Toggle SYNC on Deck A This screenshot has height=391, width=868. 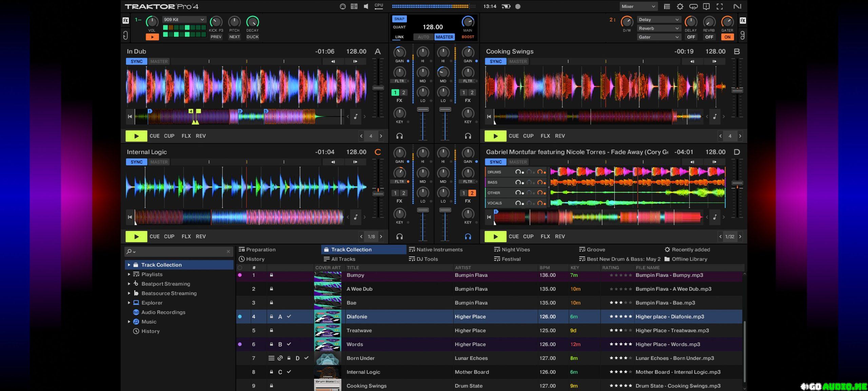[x=137, y=61]
